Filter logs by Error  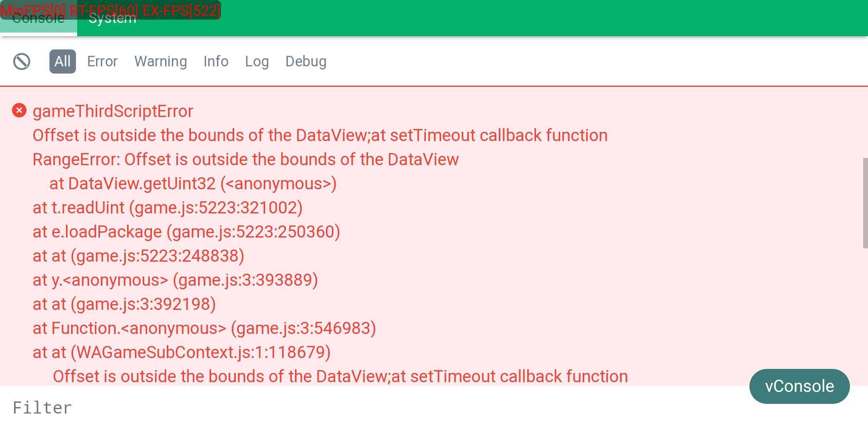(x=102, y=61)
